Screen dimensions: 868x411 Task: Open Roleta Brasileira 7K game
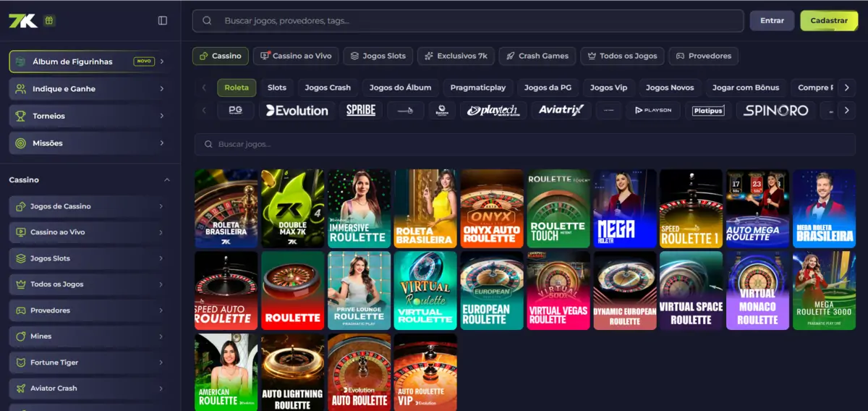tap(226, 209)
